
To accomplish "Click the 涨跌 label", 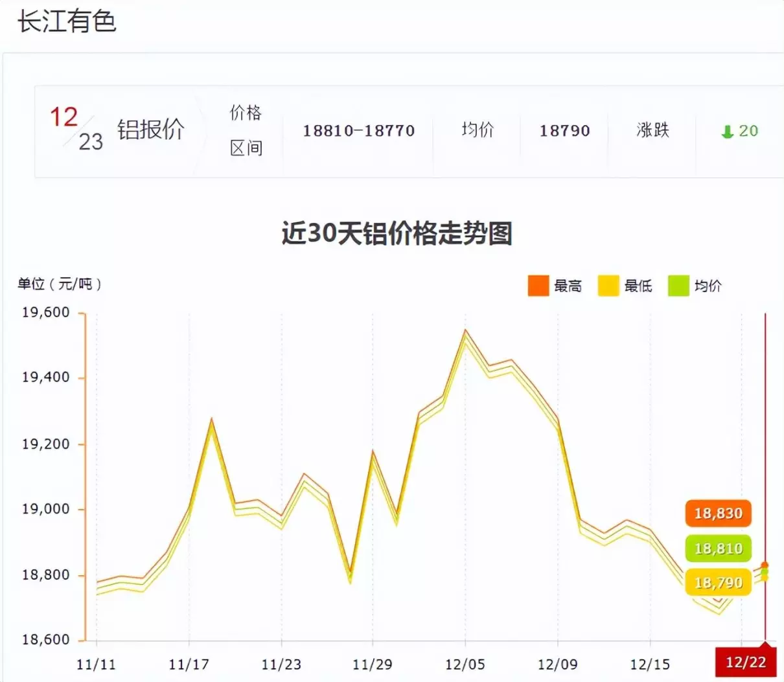I will pos(652,130).
